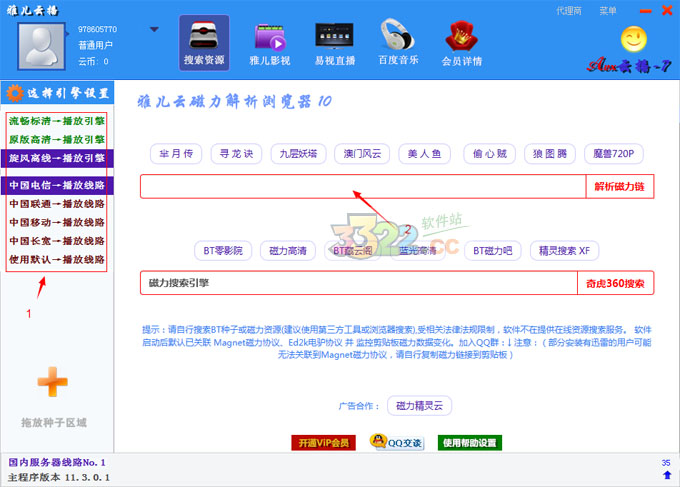Click the 普通用户 account type text
The width and height of the screenshot is (680, 487).
point(95,45)
